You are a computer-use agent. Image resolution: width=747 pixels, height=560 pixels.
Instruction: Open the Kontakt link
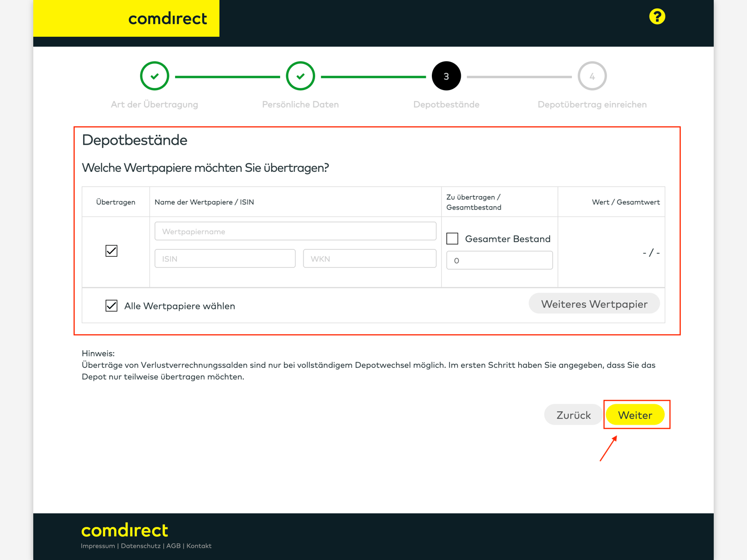[x=198, y=546]
